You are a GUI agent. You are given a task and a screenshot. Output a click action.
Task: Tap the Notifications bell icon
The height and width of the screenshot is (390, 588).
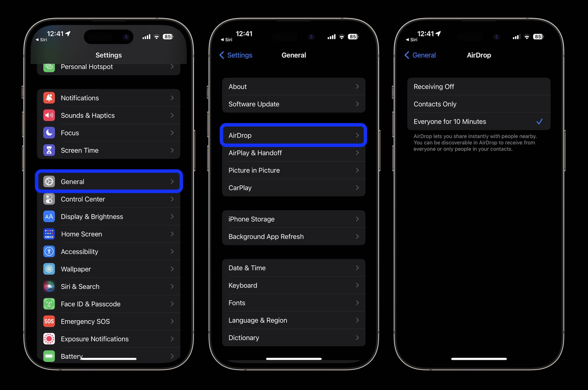[49, 98]
